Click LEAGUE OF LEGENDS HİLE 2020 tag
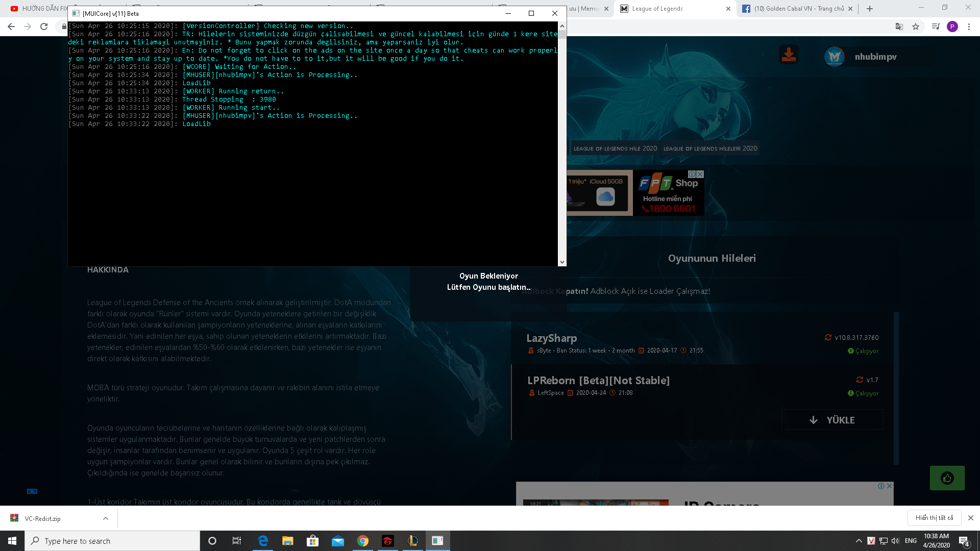This screenshot has height=551, width=980. pos(615,148)
